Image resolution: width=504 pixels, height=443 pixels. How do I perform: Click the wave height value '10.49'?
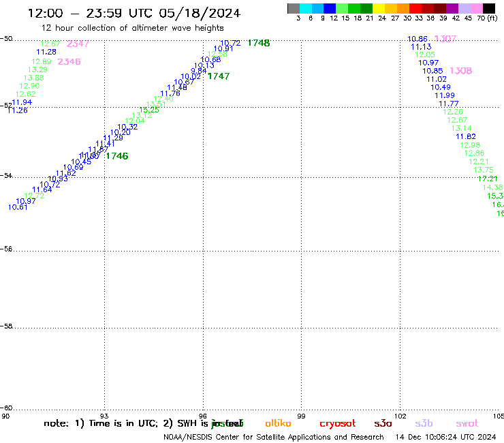[441, 87]
